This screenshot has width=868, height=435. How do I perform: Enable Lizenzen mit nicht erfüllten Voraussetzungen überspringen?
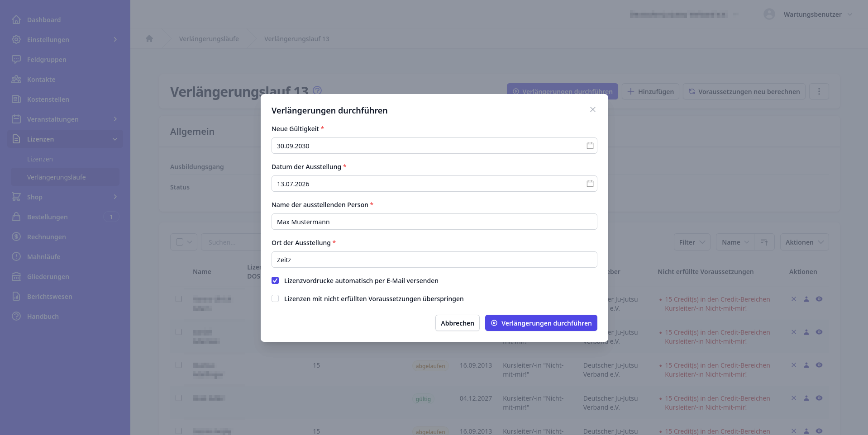tap(275, 298)
